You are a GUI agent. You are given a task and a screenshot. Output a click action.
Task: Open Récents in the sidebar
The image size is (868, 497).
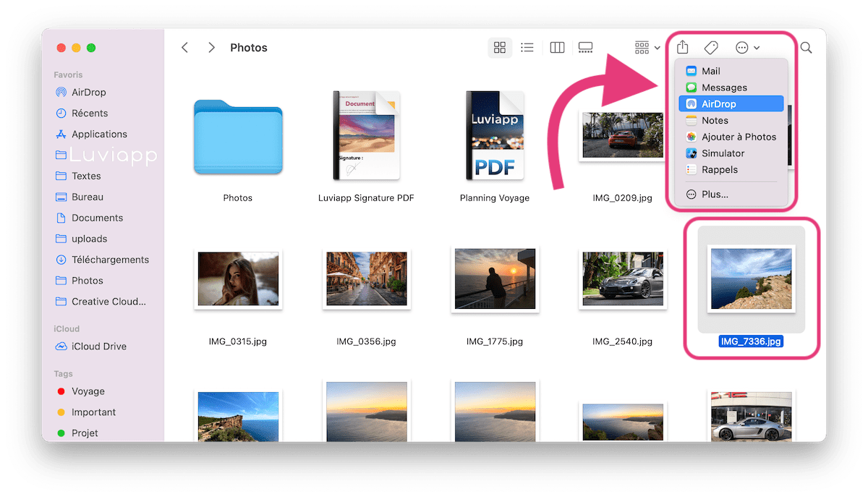click(x=103, y=114)
